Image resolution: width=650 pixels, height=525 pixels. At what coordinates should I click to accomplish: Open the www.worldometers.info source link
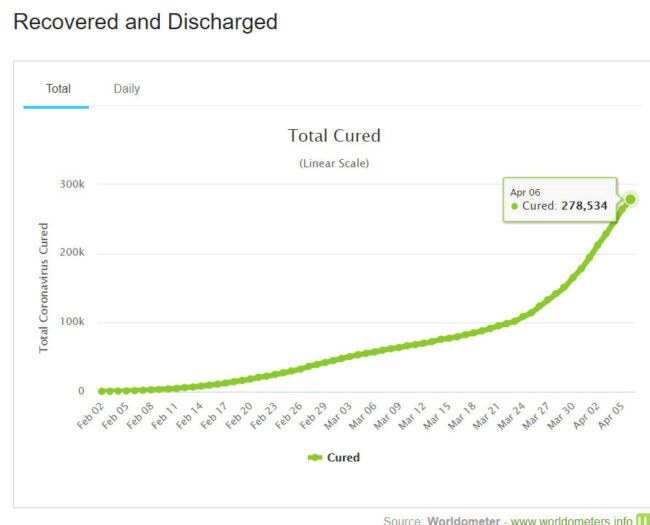coord(571,520)
